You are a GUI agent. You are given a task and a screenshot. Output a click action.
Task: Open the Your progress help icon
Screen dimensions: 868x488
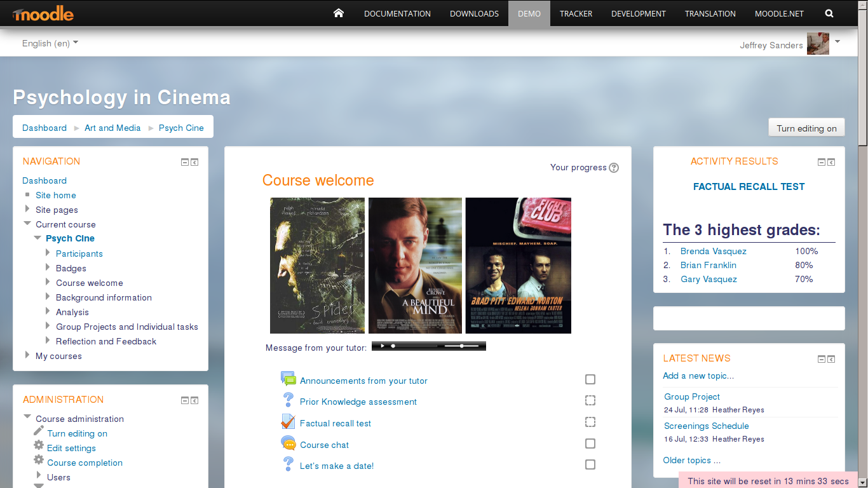614,168
